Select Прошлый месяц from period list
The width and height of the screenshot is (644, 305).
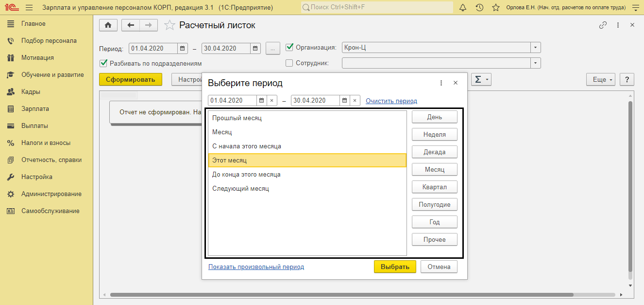[237, 118]
